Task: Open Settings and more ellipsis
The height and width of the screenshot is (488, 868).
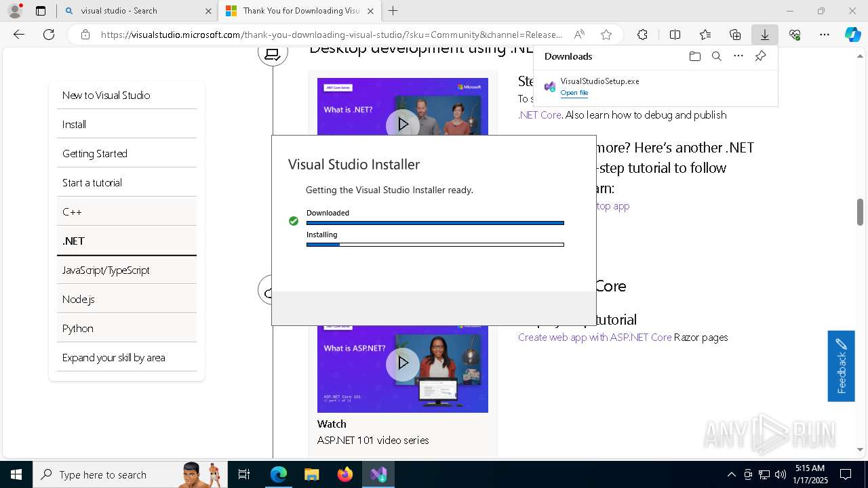Action: point(825,35)
